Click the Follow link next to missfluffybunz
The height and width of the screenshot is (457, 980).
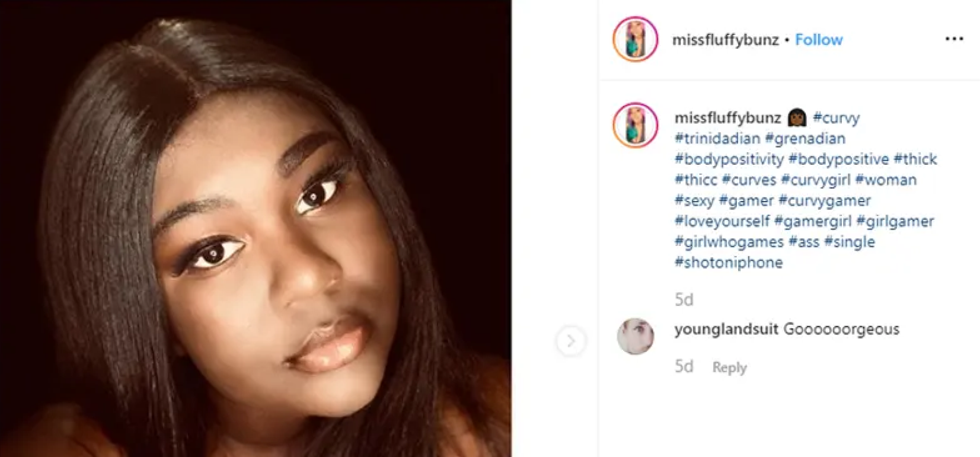pyautogui.click(x=818, y=40)
